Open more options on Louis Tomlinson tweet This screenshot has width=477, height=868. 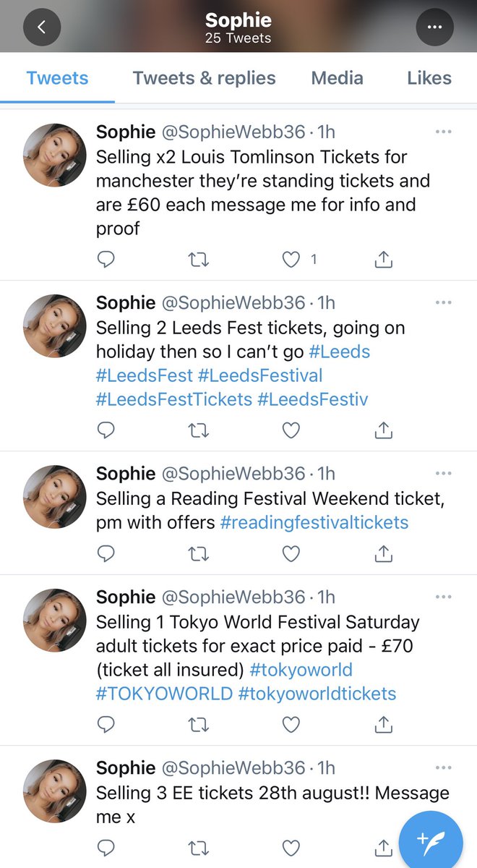click(x=443, y=132)
